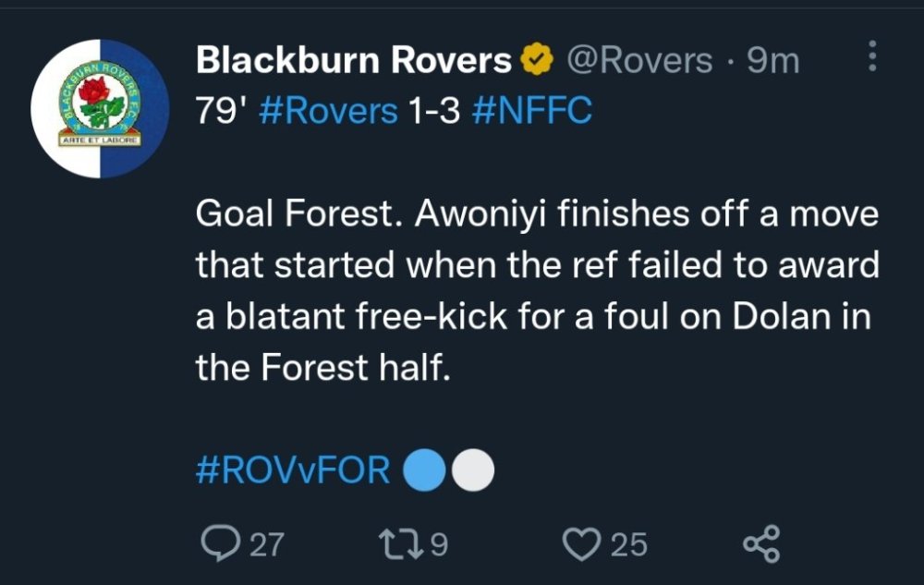Click the blue circle emoji after the hashtag
Image resolution: width=924 pixels, height=585 pixels.
pos(426,470)
